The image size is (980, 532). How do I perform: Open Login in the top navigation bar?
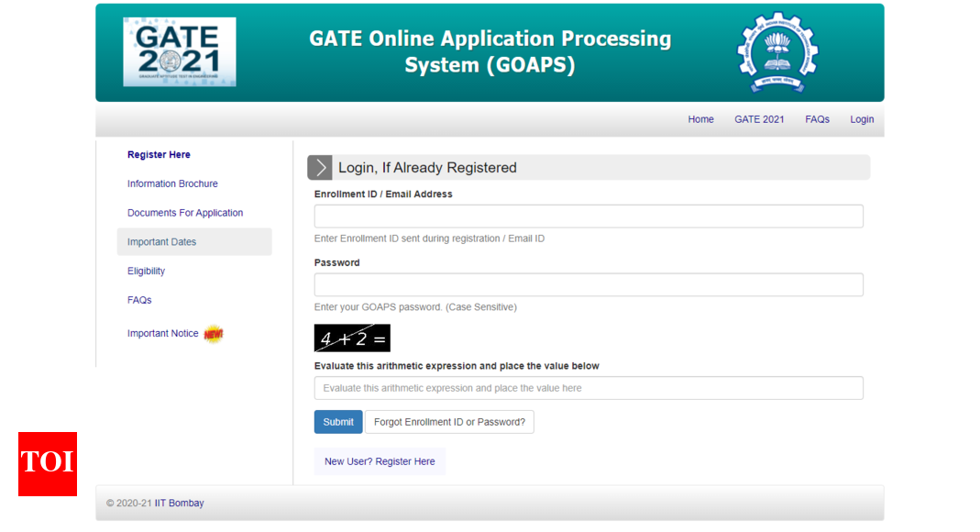point(861,119)
